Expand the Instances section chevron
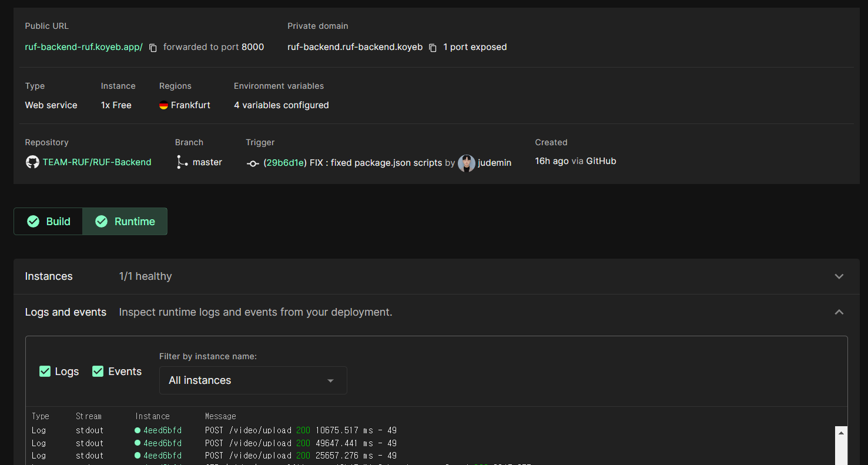Image resolution: width=868 pixels, height=465 pixels. click(x=839, y=276)
